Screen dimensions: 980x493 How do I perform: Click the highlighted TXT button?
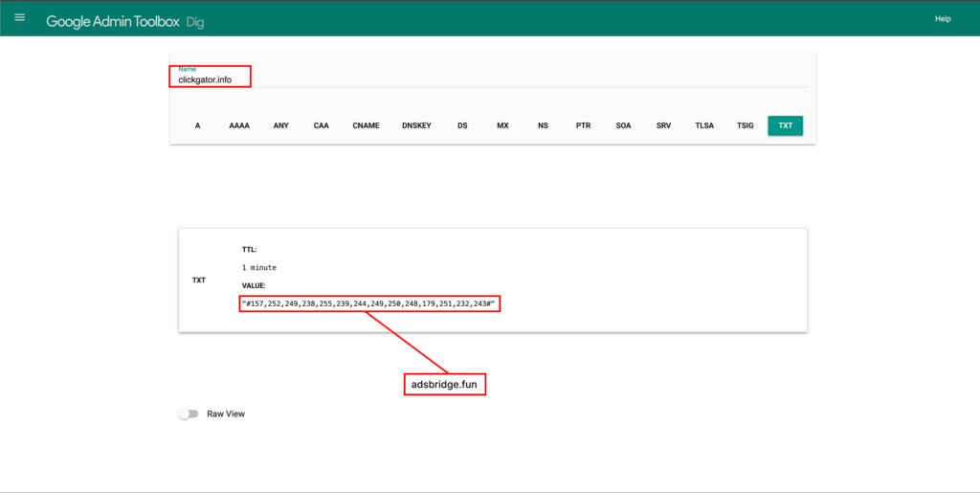[785, 126]
